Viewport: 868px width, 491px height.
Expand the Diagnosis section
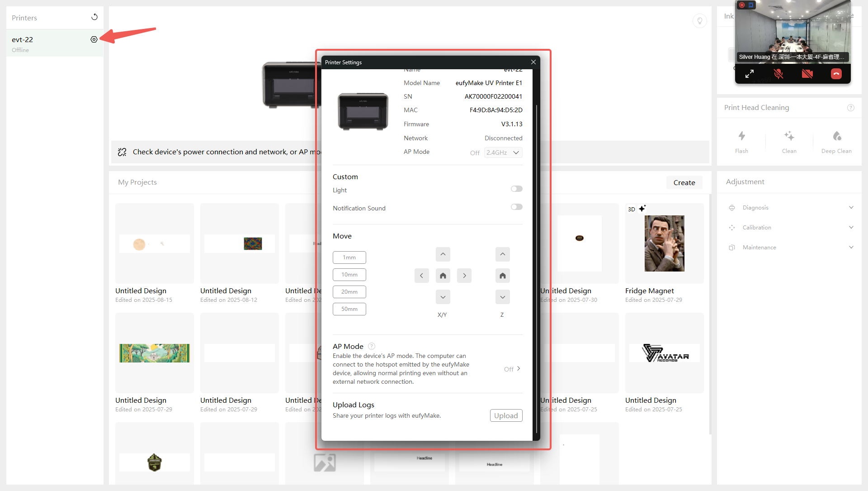coord(851,208)
